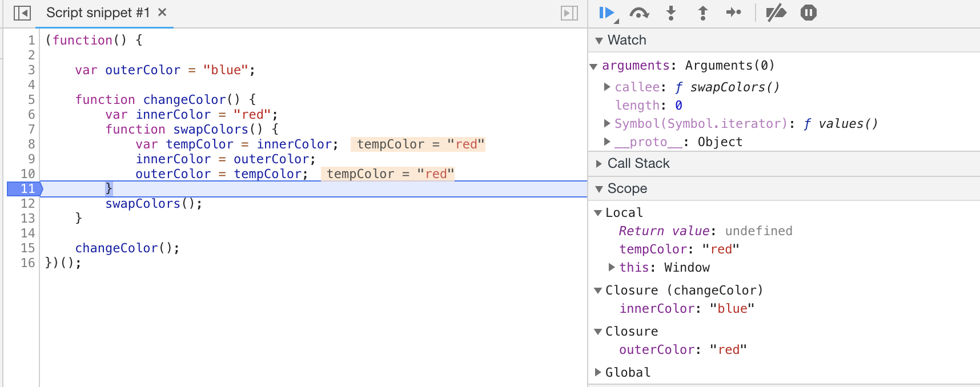Expand the this: Window entry

(612, 267)
